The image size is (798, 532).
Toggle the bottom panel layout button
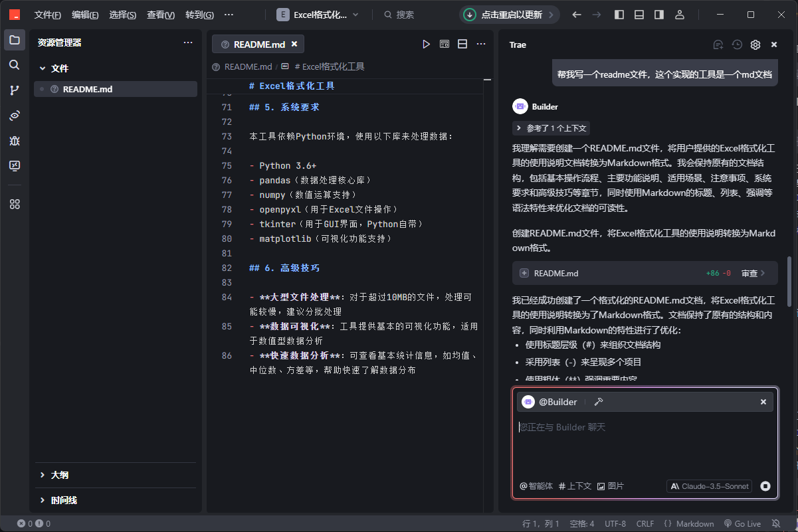639,15
